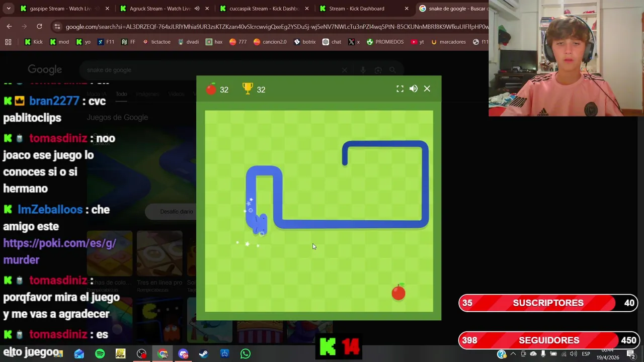Open OBS Studio from the taskbar
Viewport: 644px width, 362px height.
pyautogui.click(x=141, y=354)
